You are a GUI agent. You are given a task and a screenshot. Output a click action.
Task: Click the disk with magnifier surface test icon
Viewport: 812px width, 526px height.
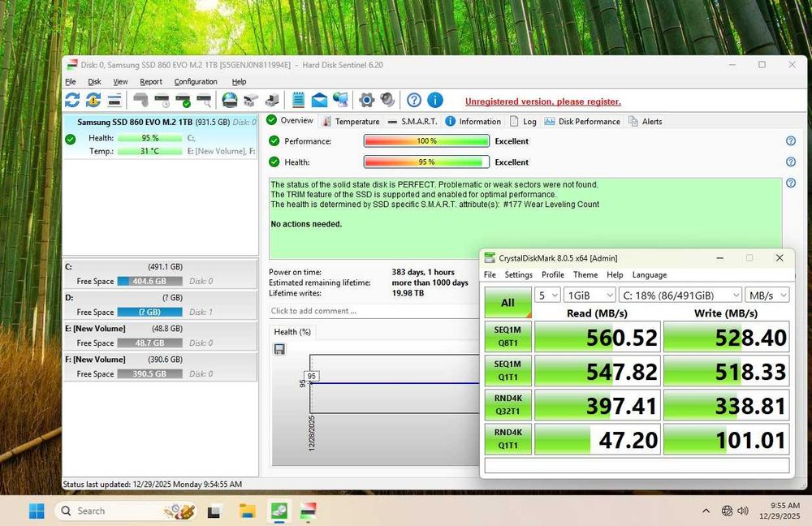[204, 100]
